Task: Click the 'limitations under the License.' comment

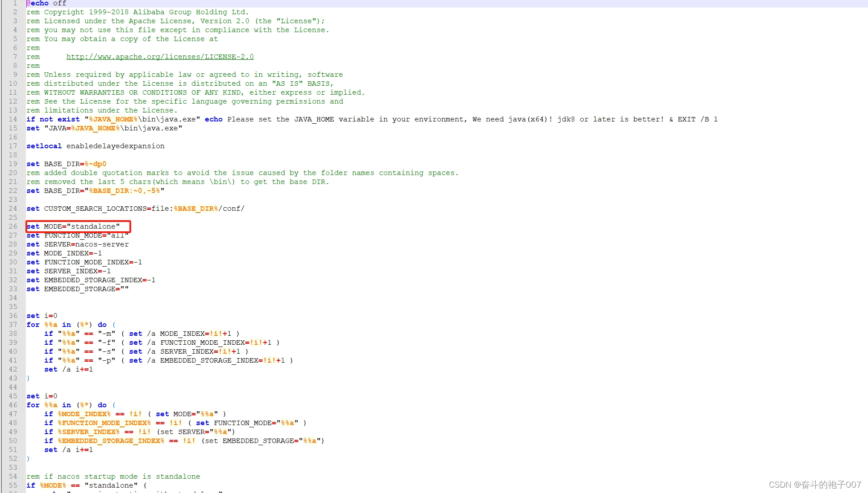Action: pos(102,110)
